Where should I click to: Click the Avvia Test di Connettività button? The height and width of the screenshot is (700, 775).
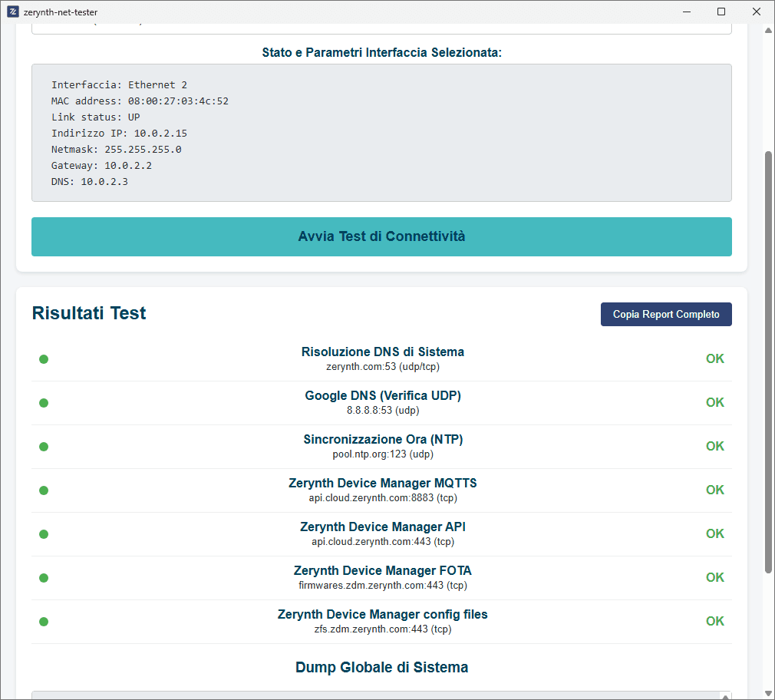tap(381, 237)
